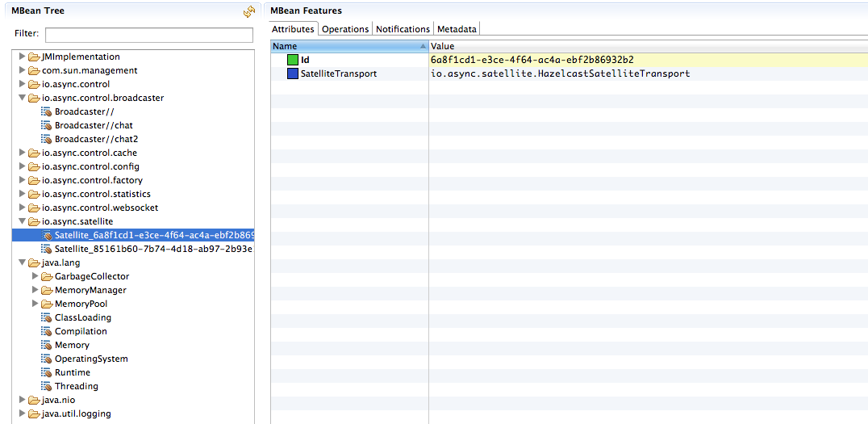Click the Runtime MBean icon
The image size is (868, 424).
[47, 372]
